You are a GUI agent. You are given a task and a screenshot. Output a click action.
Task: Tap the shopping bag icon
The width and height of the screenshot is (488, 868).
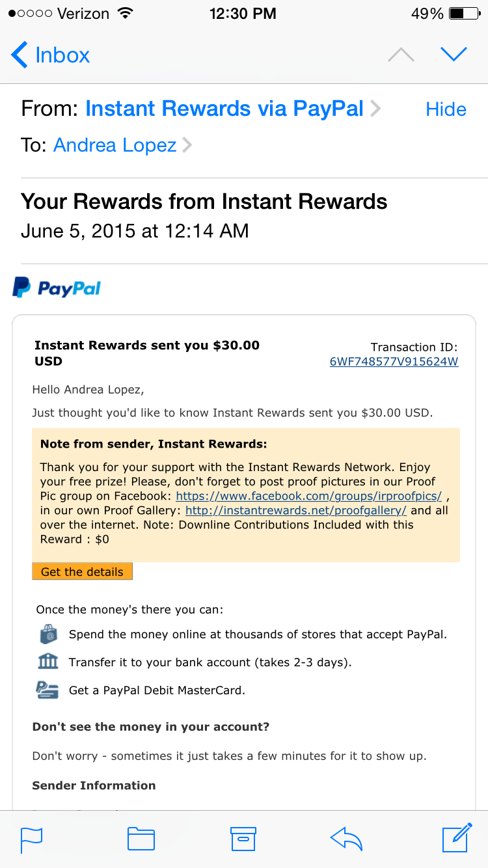click(48, 634)
